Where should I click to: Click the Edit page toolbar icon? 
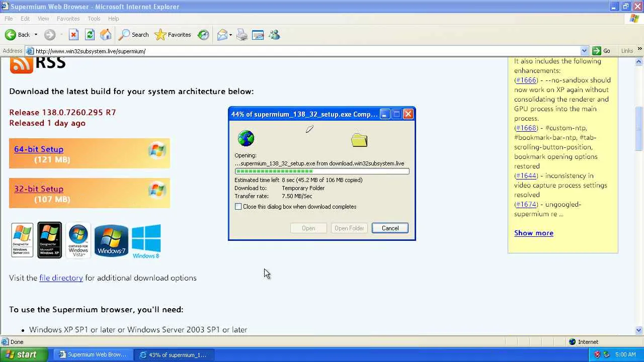pos(258,35)
